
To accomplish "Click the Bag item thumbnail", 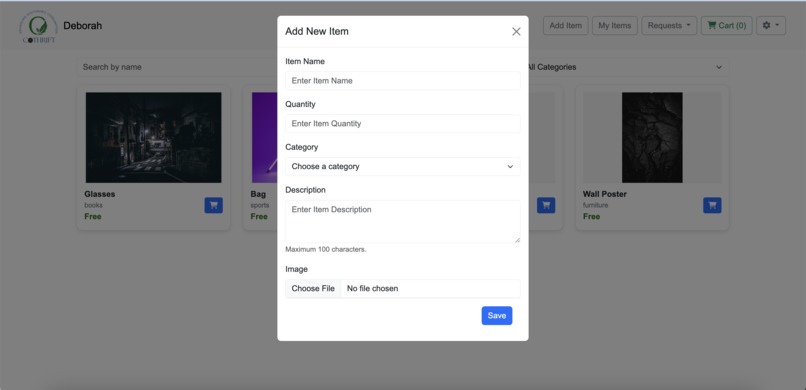I will point(265,137).
